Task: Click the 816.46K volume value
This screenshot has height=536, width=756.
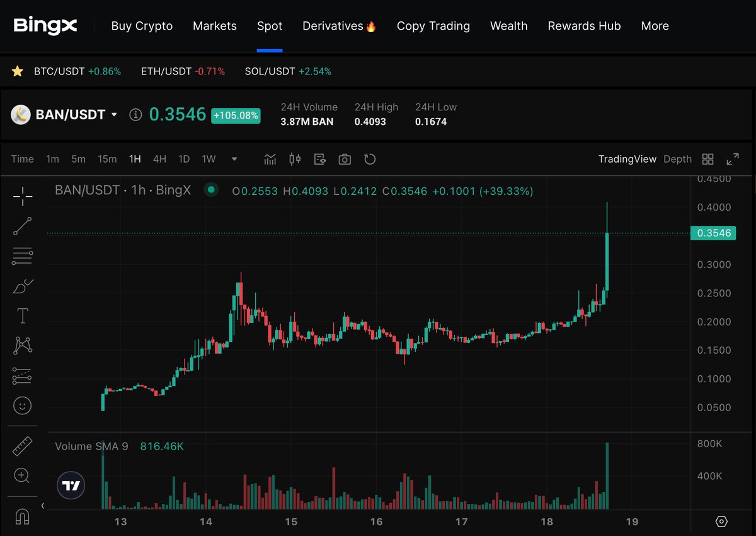Action: click(x=162, y=446)
